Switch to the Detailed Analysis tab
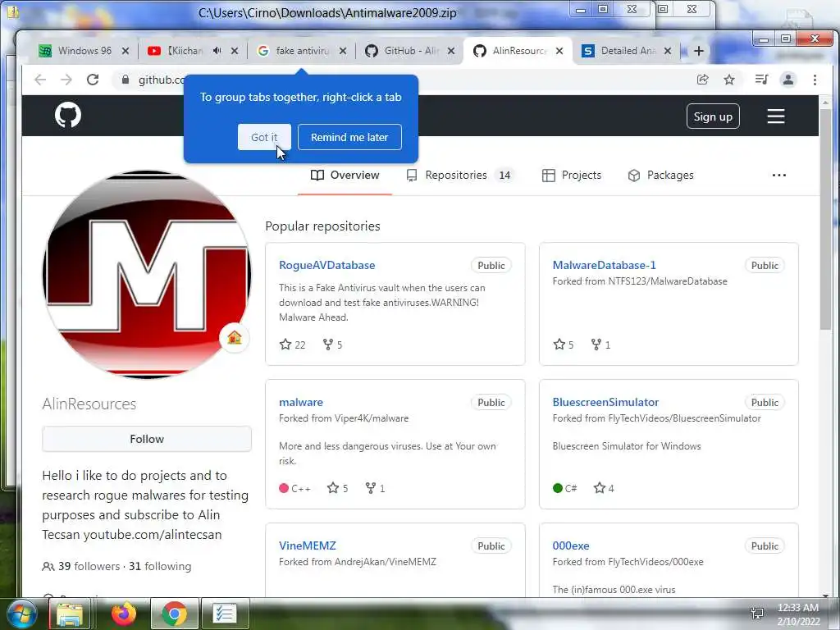 [x=628, y=51]
